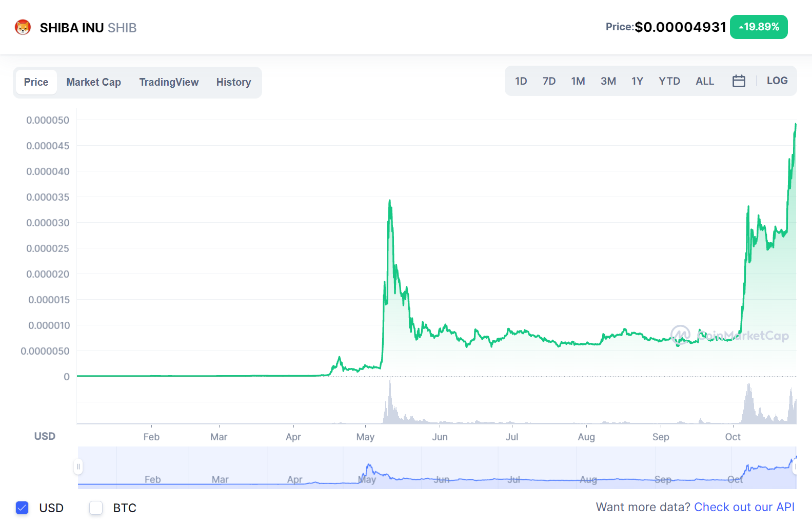Image resolution: width=812 pixels, height=525 pixels.
Task: Switch to the Market Cap tab
Action: pos(93,82)
